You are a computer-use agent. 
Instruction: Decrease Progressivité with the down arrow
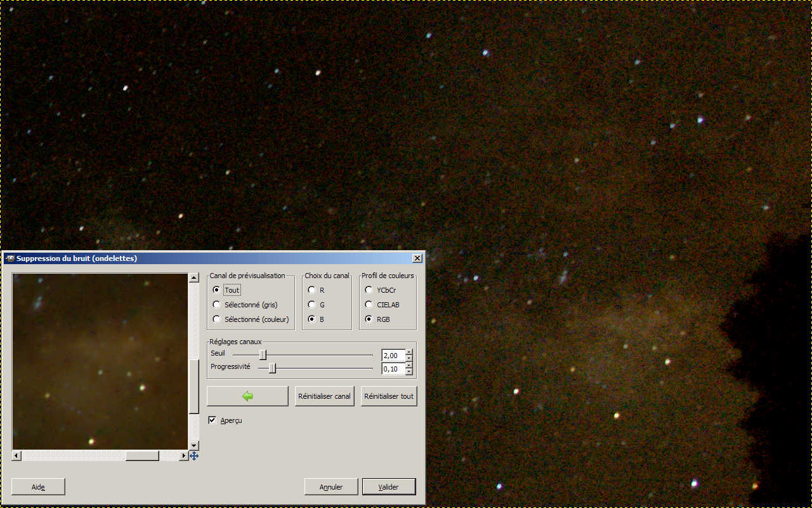coord(409,372)
